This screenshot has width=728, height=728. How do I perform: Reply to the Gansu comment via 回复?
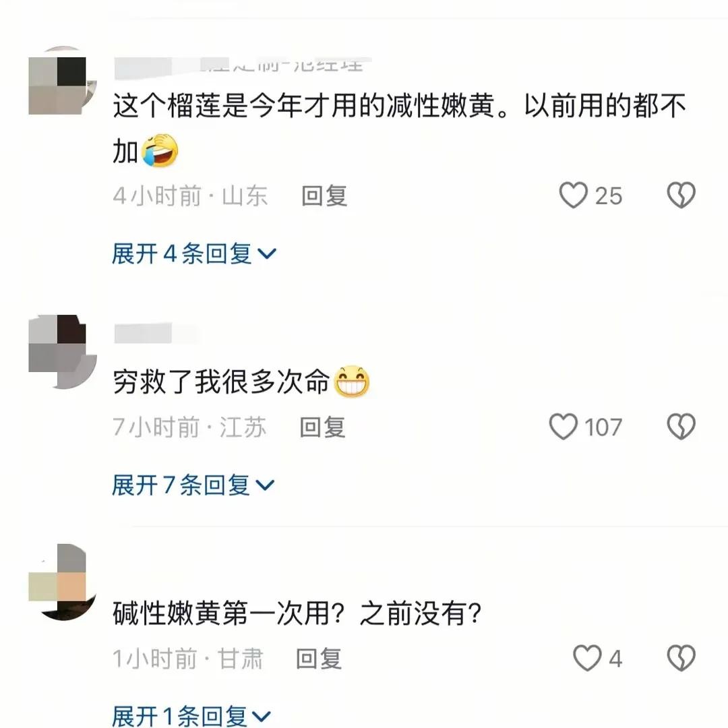click(319, 659)
